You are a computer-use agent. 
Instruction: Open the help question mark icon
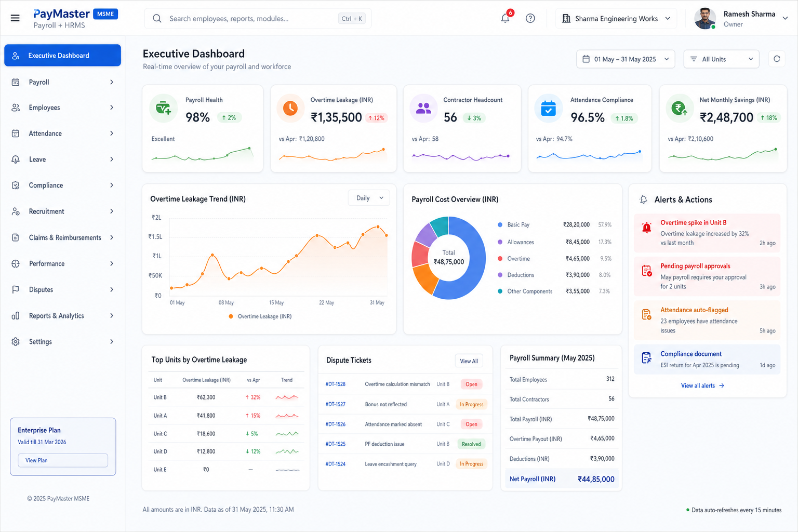(530, 18)
